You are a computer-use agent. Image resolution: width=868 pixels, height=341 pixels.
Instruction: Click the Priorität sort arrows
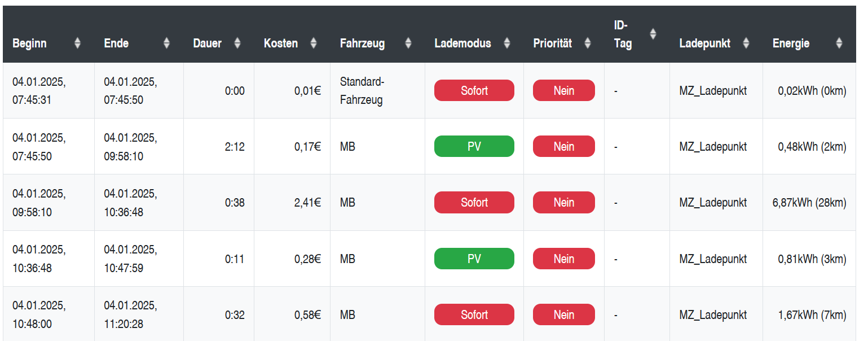click(588, 43)
